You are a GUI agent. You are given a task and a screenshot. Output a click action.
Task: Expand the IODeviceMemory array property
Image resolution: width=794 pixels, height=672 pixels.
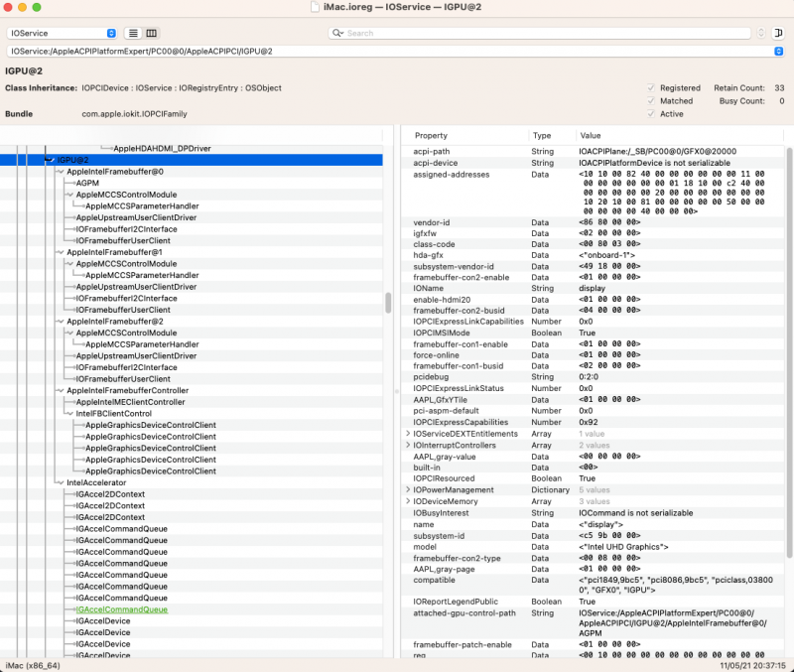point(410,501)
